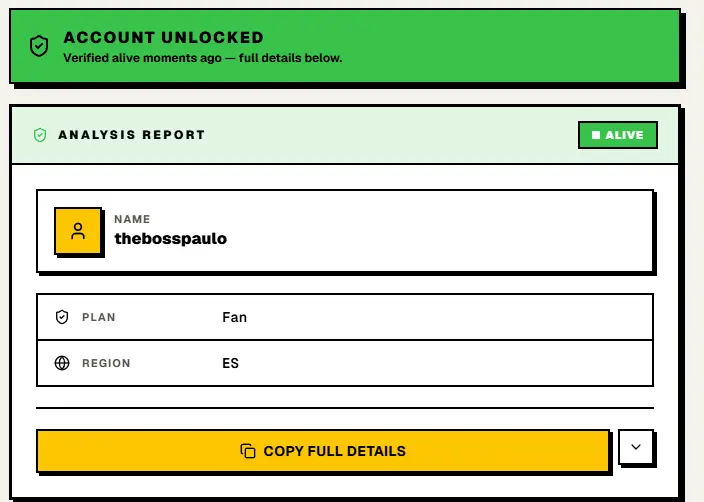
Task: Click the copy icon inside the yellow button
Action: [248, 451]
